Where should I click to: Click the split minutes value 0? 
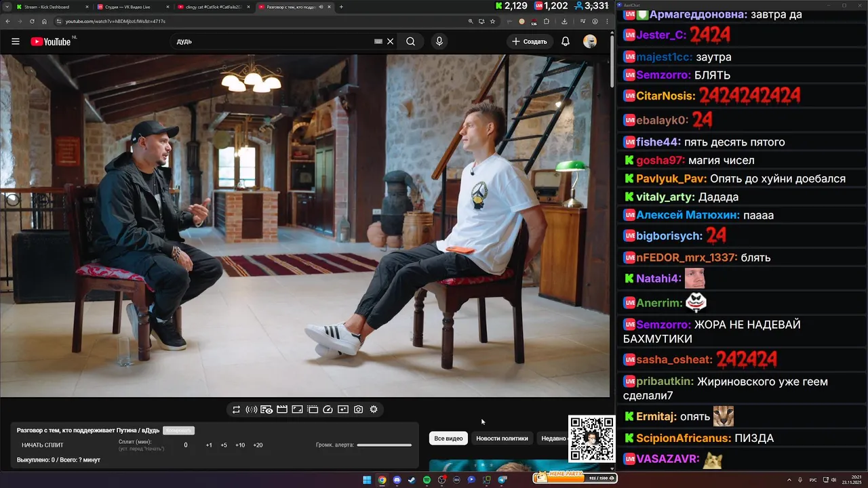(186, 445)
